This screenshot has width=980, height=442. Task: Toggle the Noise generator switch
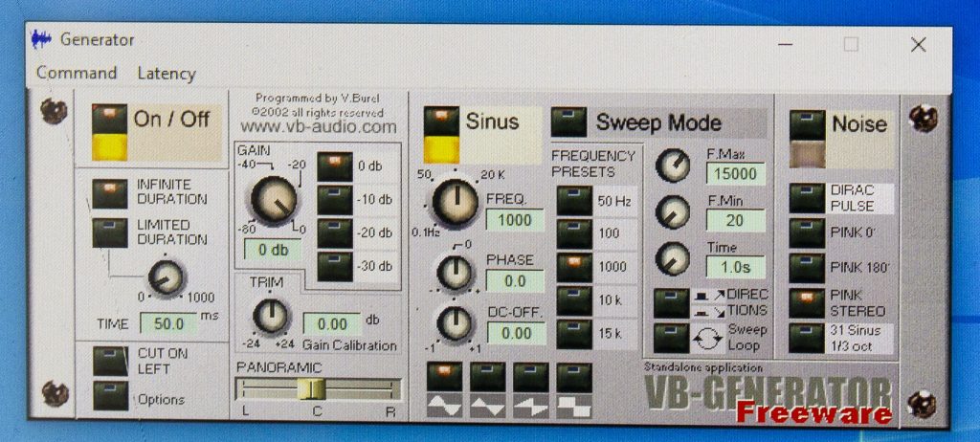(807, 139)
